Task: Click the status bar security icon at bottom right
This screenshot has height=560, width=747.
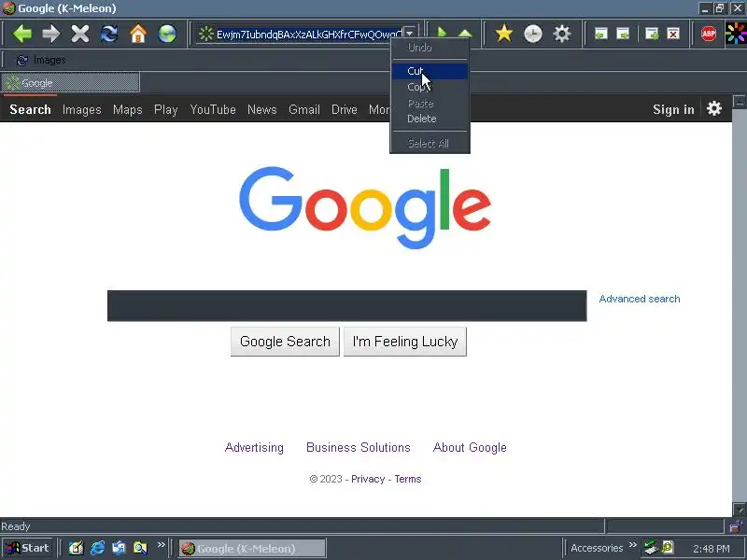Action: click(737, 525)
